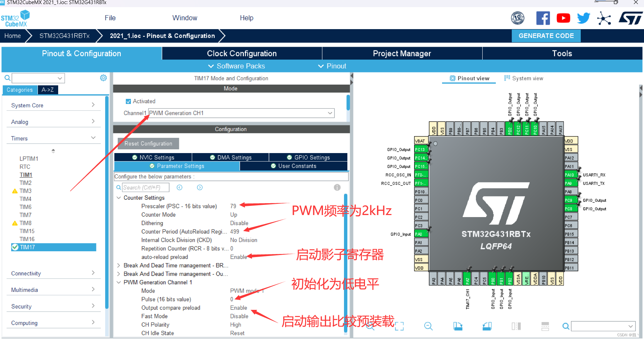The height and width of the screenshot is (340, 644).
Task: Open the Window menu
Action: (185, 18)
